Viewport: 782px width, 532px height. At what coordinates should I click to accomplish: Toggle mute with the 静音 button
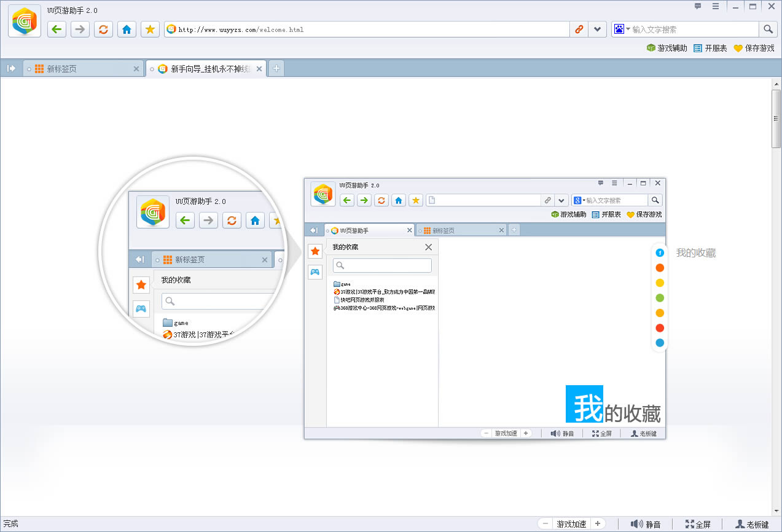(646, 524)
